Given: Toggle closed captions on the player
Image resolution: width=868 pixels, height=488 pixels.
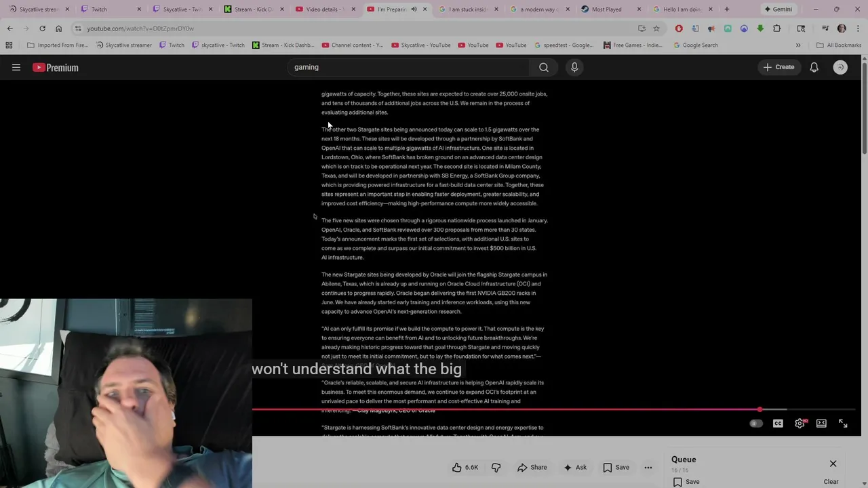Looking at the screenshot, I should coord(778,424).
